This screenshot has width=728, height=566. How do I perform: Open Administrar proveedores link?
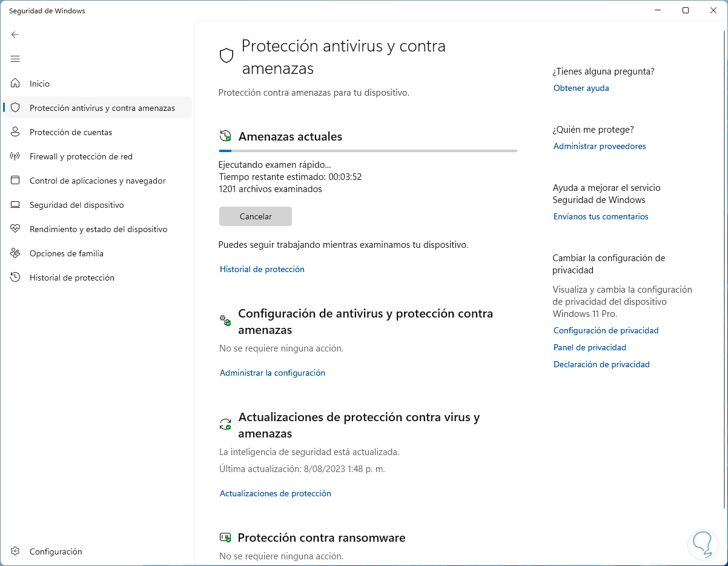pos(600,146)
